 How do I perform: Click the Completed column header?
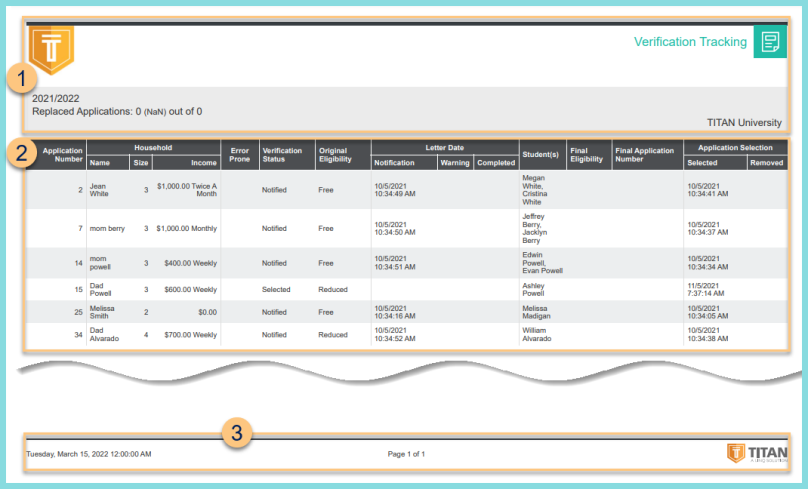496,163
